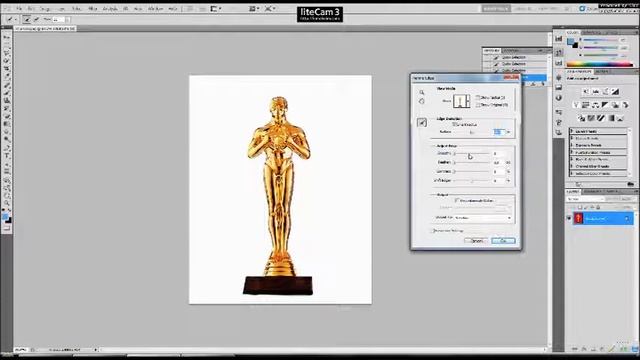Click Cancel in Refine Edge dialog

point(476,241)
